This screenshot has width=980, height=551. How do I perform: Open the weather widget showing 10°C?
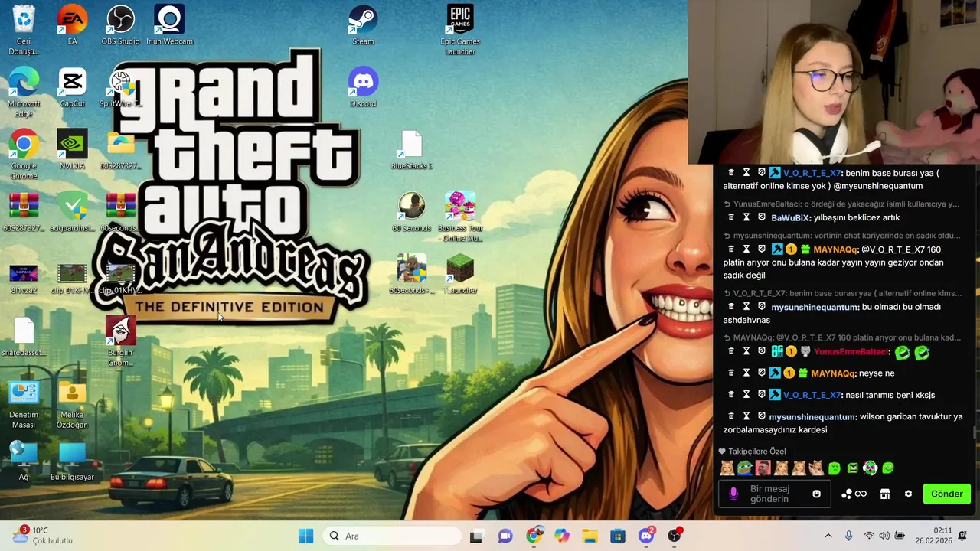tap(44, 535)
